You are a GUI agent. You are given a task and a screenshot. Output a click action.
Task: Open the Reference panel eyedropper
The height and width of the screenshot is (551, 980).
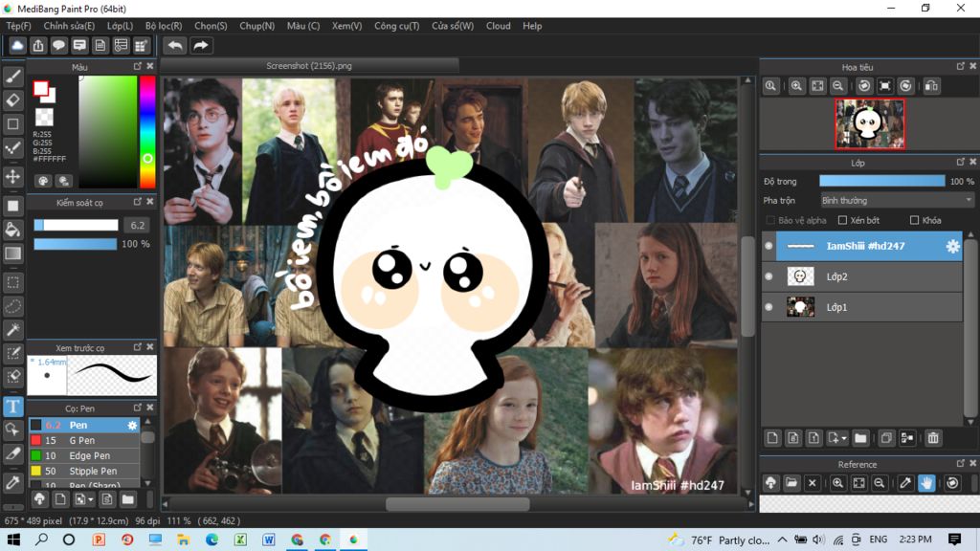click(905, 483)
